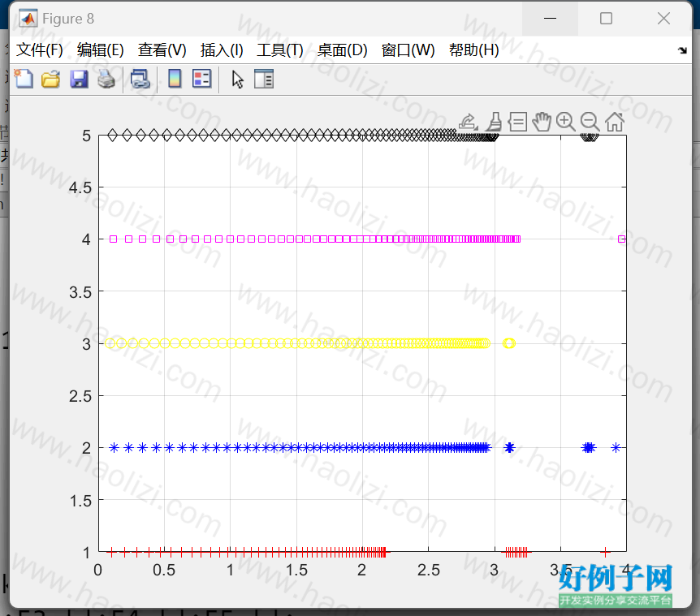700x616 pixels.
Task: Select the zoom out magnifier
Action: point(590,122)
